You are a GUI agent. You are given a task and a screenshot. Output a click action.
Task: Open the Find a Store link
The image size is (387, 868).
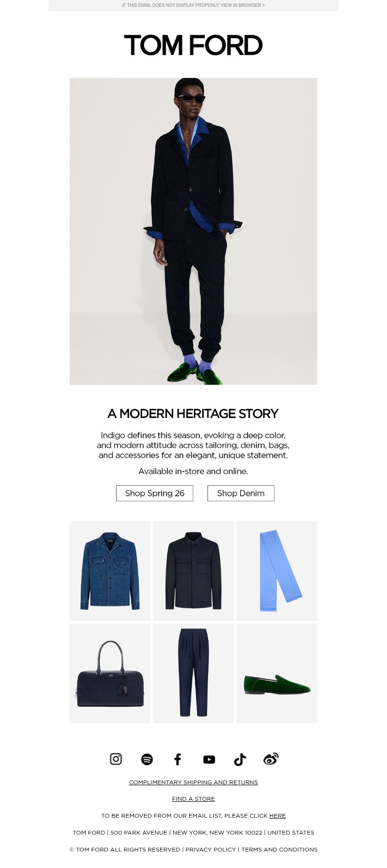pyautogui.click(x=193, y=799)
